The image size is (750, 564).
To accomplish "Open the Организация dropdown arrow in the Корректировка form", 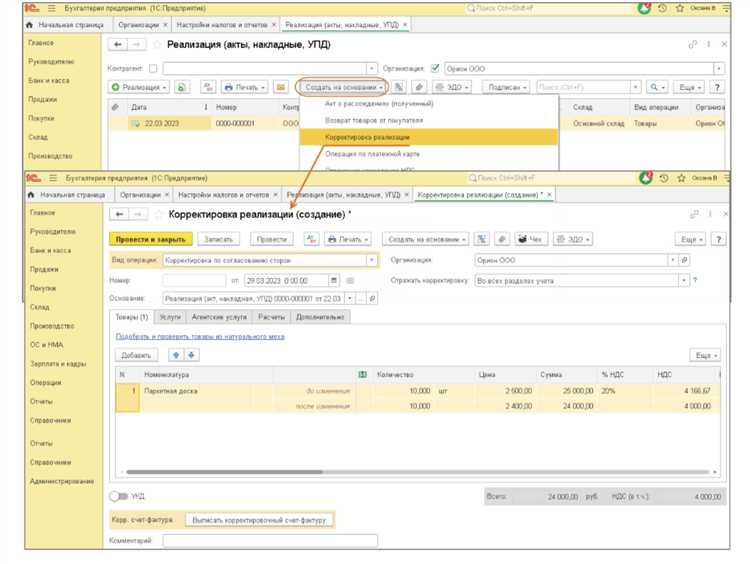I will click(673, 260).
